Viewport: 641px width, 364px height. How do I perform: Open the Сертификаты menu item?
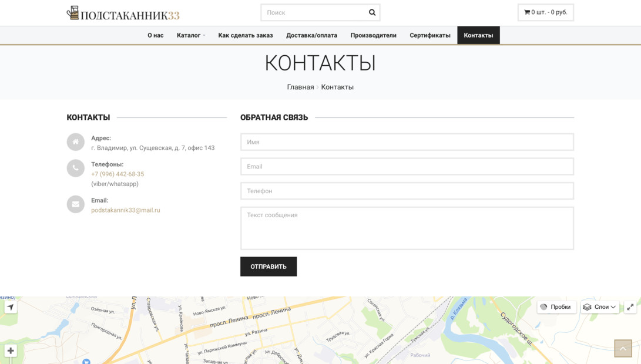click(x=430, y=35)
